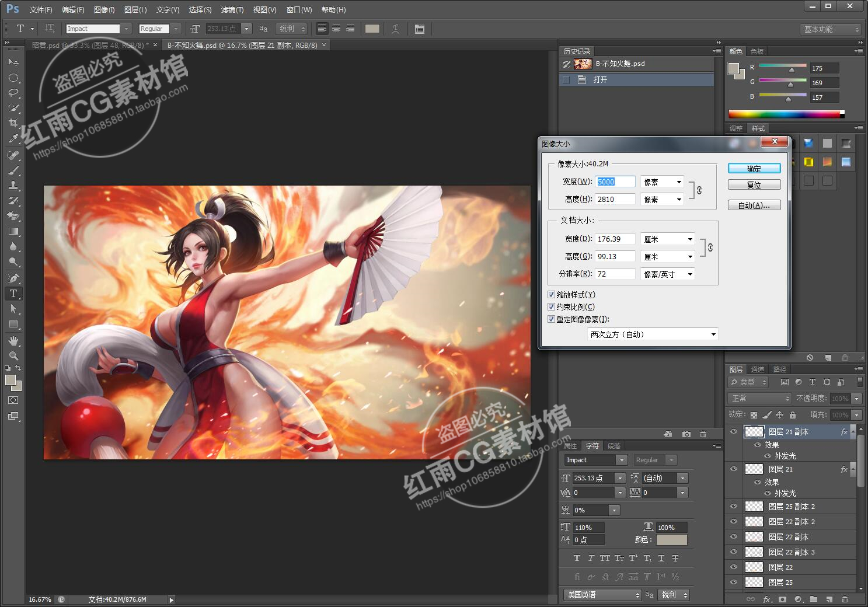The image size is (868, 607).
Task: Toggle the 重定图像像素 checkbox
Action: (x=551, y=319)
